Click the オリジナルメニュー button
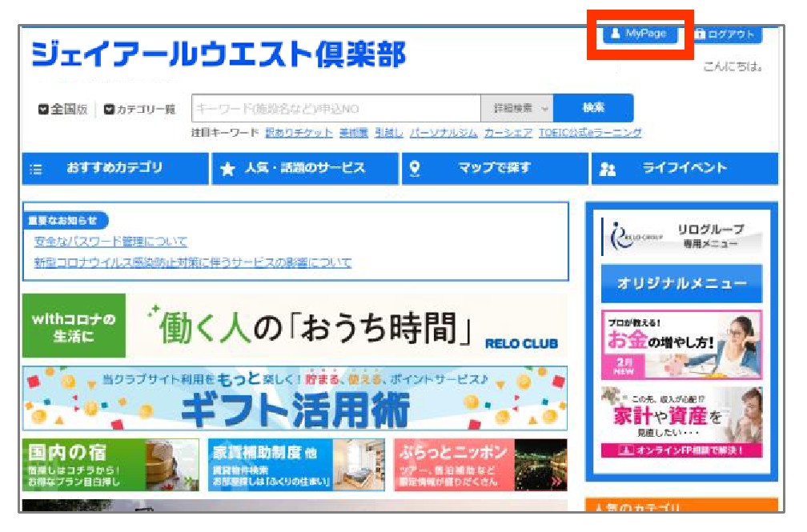 (x=681, y=283)
